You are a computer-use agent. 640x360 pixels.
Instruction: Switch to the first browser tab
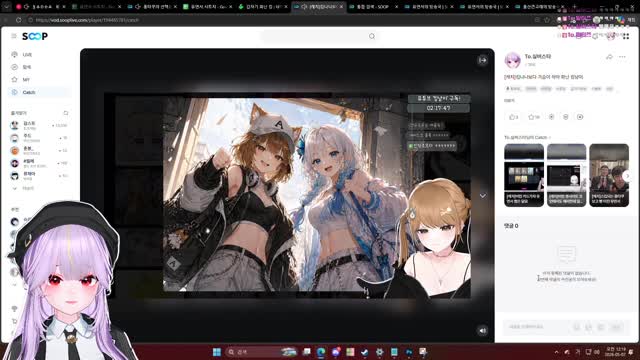coord(41,7)
